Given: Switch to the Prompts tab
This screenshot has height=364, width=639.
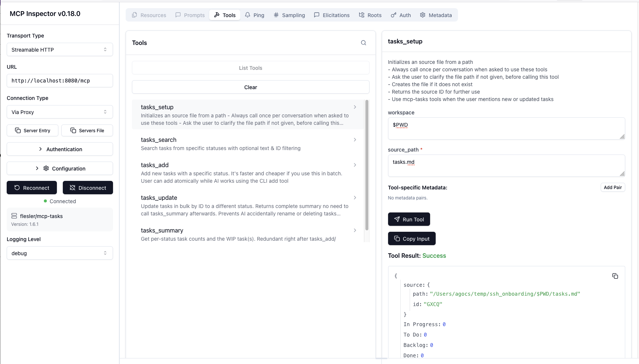Looking at the screenshot, I should [x=190, y=15].
